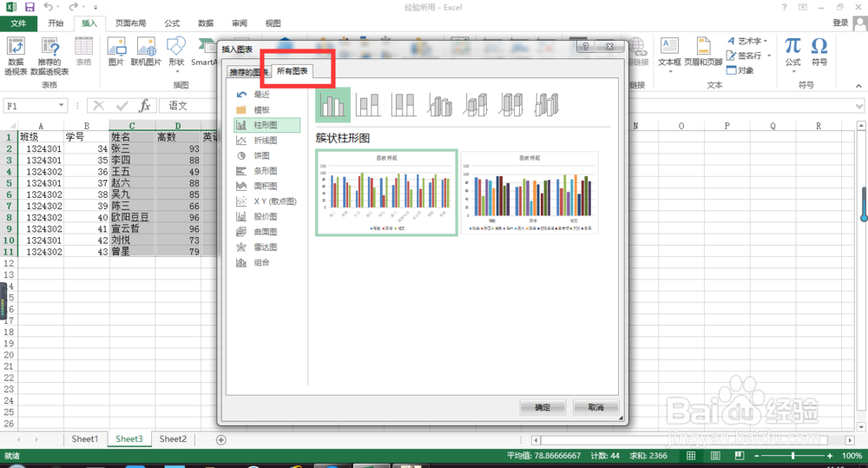Select 曲面图 surface chart category
This screenshot has width=868, height=468.
click(266, 232)
